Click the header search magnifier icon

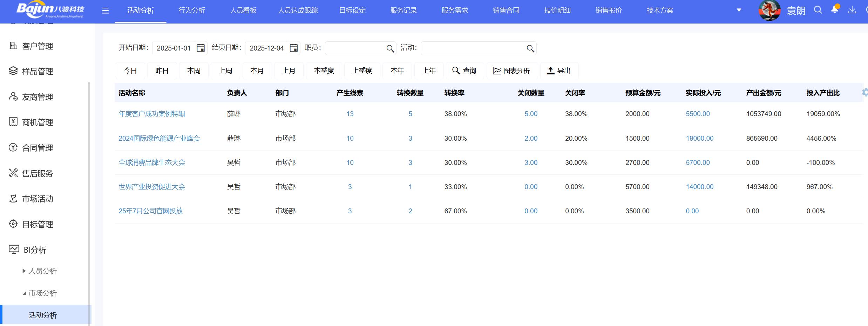pos(818,10)
